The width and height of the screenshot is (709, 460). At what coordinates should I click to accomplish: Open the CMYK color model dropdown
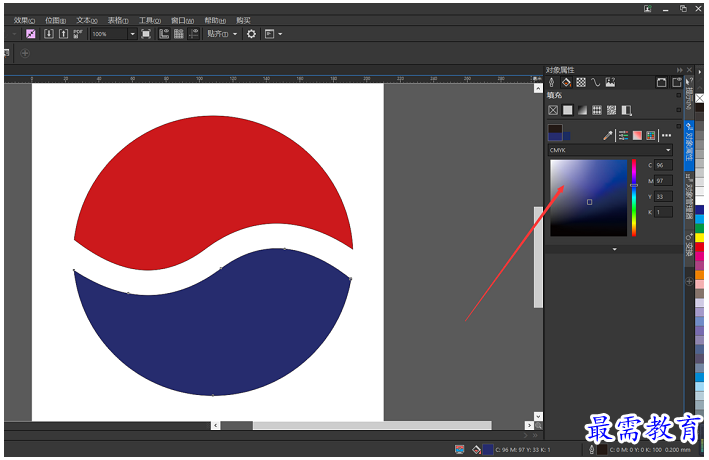[610, 150]
